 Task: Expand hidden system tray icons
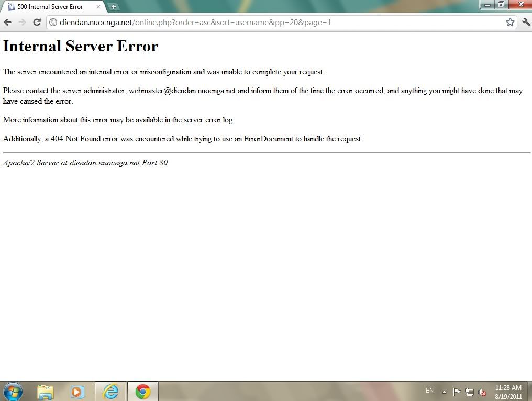click(445, 392)
